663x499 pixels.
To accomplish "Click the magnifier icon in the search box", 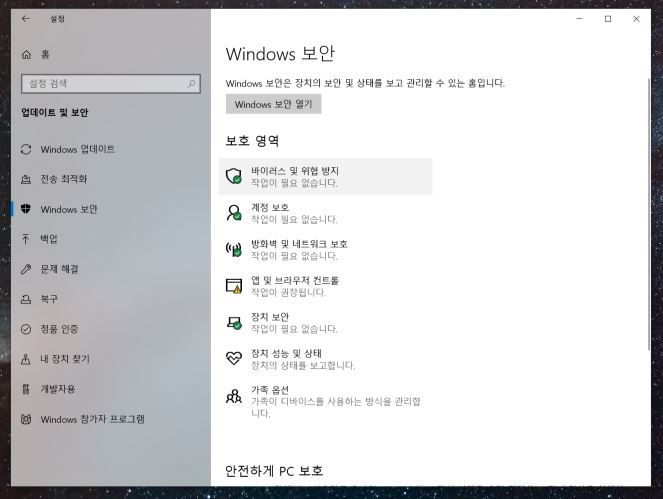I will (192, 83).
